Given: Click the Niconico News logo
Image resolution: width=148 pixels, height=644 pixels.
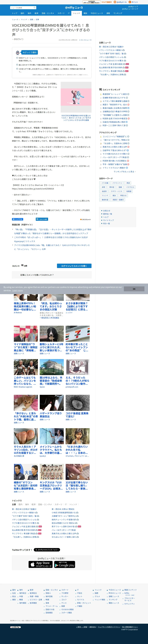Looking at the screenshot, I should point(85,220).
